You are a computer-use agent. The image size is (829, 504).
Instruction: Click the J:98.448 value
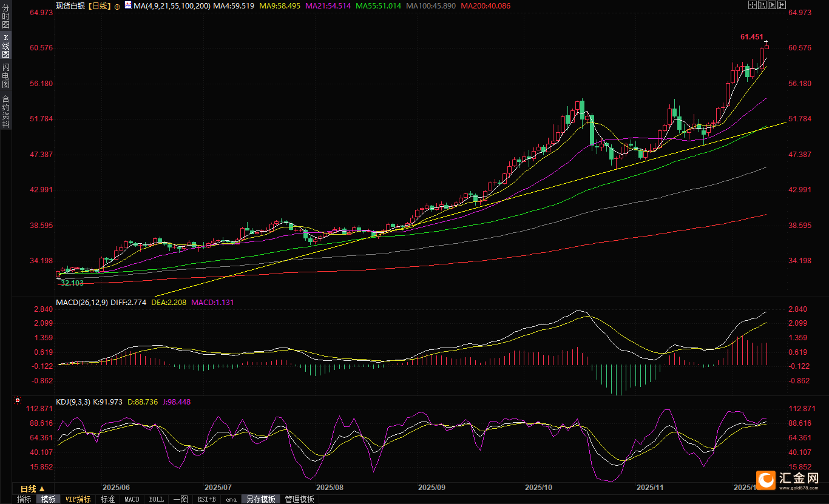pyautogui.click(x=177, y=402)
